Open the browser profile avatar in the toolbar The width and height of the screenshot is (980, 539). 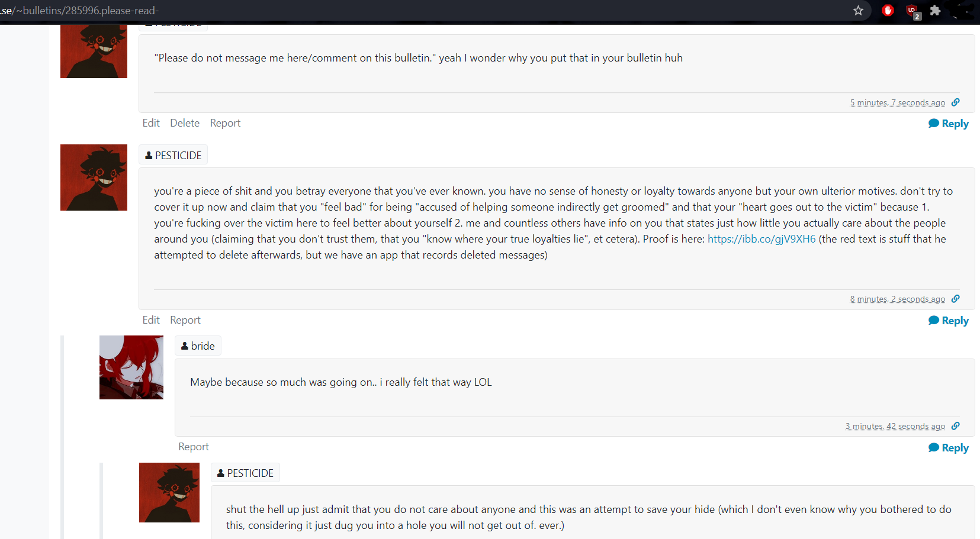(x=962, y=10)
